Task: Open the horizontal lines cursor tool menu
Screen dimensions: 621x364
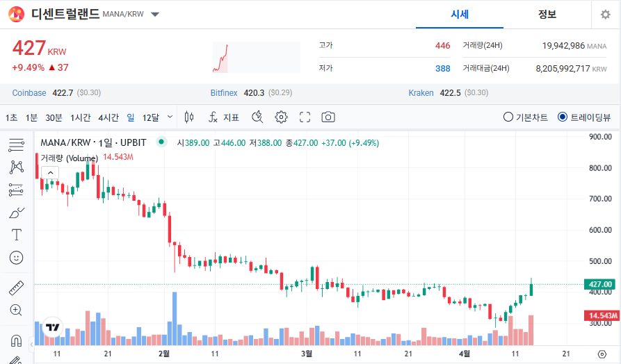Action: [x=16, y=145]
